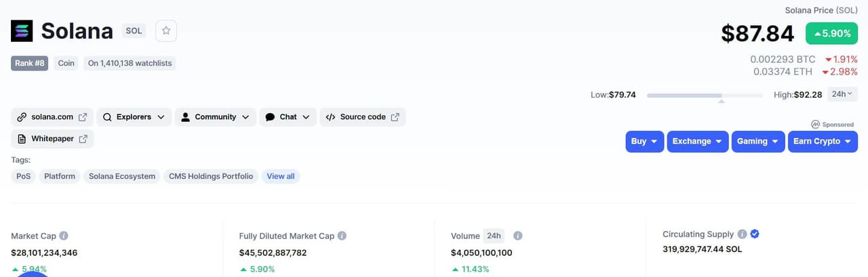868x277 pixels.
Task: Click the verified checkmark badge by Circulating Supply
Action: pyautogui.click(x=755, y=234)
